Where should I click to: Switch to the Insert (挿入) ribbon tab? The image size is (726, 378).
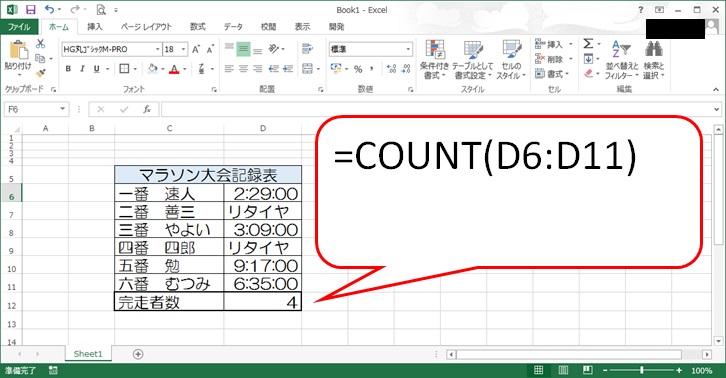(95, 27)
